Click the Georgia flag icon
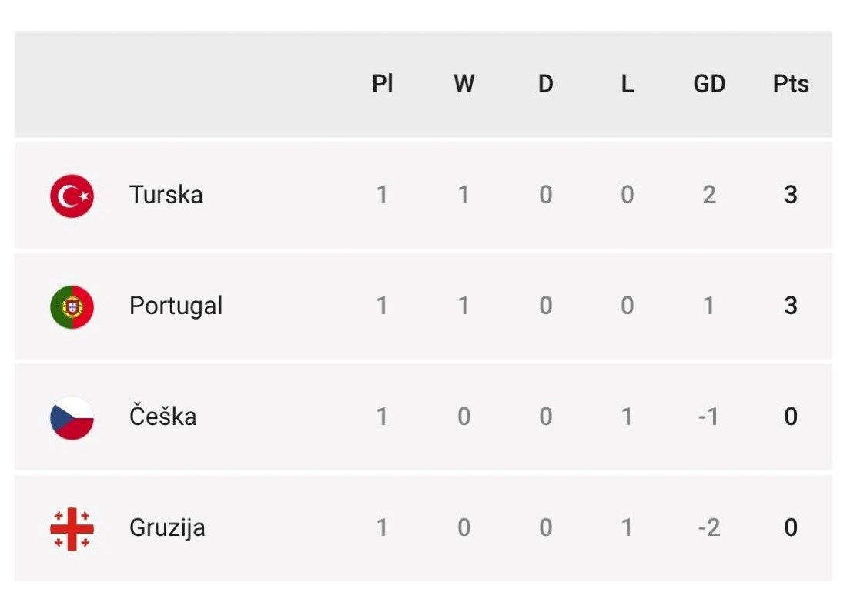The width and height of the screenshot is (847, 616). click(x=72, y=528)
